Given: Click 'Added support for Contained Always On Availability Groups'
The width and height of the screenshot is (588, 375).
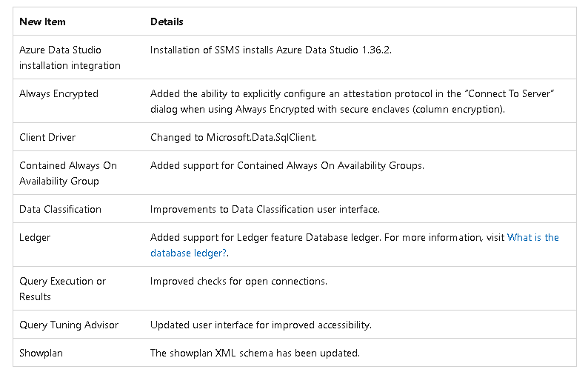Looking at the screenshot, I should pyautogui.click(x=287, y=165).
